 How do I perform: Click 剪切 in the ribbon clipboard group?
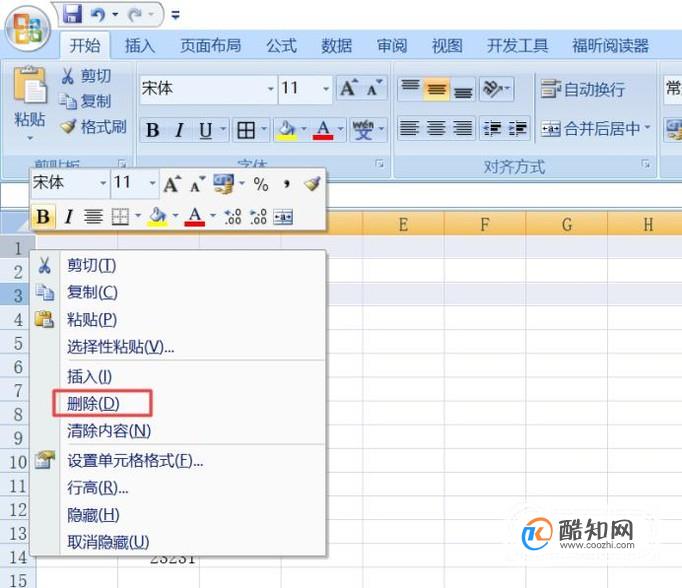pyautogui.click(x=86, y=76)
